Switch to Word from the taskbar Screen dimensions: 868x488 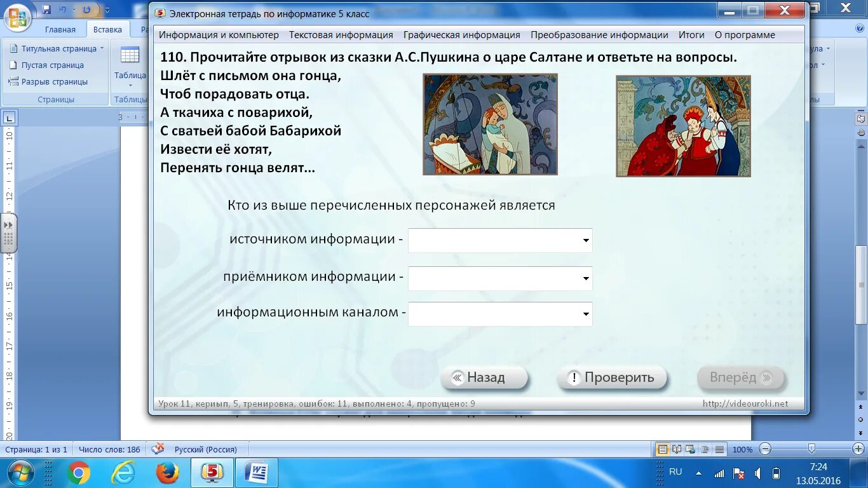[x=258, y=473]
